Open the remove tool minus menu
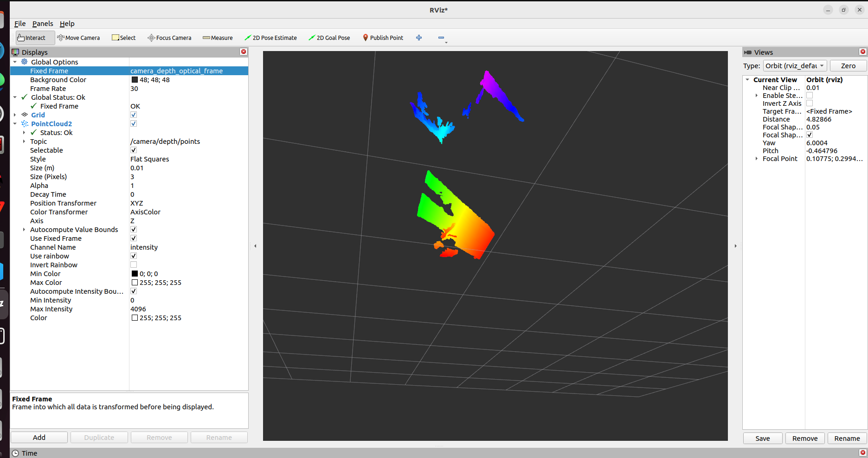The height and width of the screenshot is (458, 868). coord(442,38)
